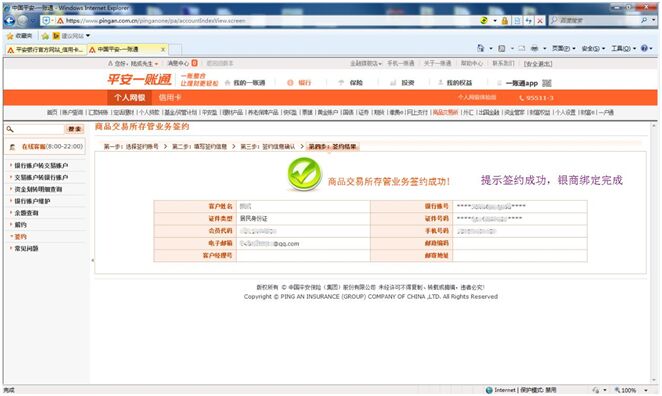Image resolution: width=662 pixels, height=396 pixels.
Task: Click the refresh icon in the address bar
Action: (529, 20)
